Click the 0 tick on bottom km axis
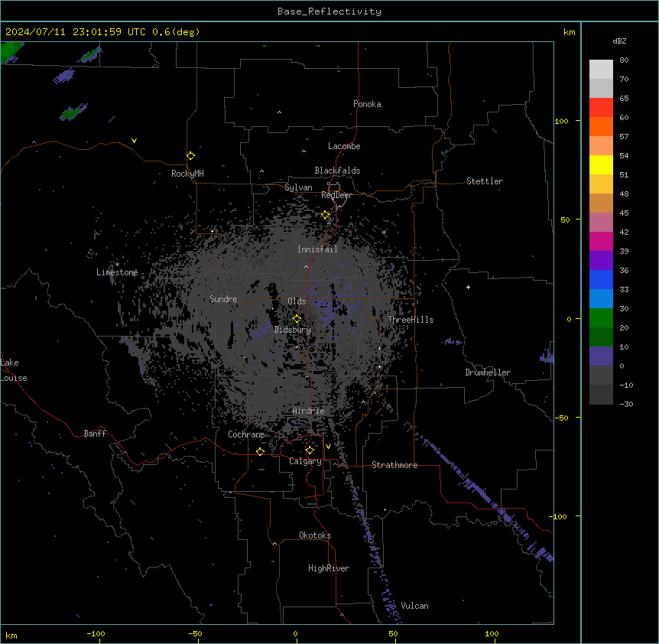 [295, 633]
